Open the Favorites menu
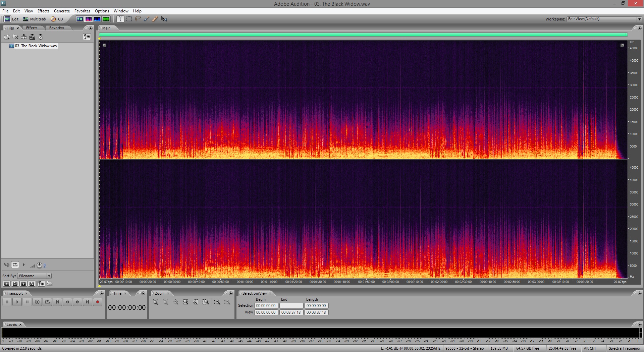The width and height of the screenshot is (644, 352). point(82,11)
